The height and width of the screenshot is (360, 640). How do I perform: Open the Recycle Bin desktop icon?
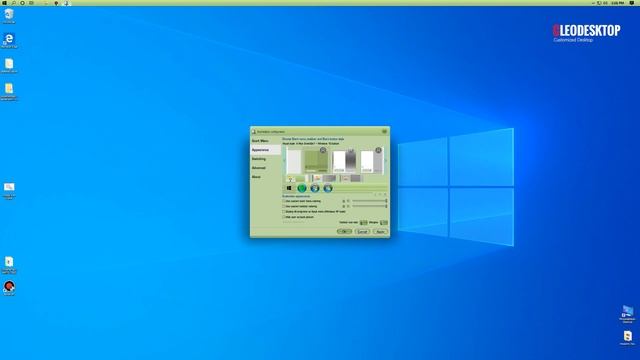[x=9, y=16]
